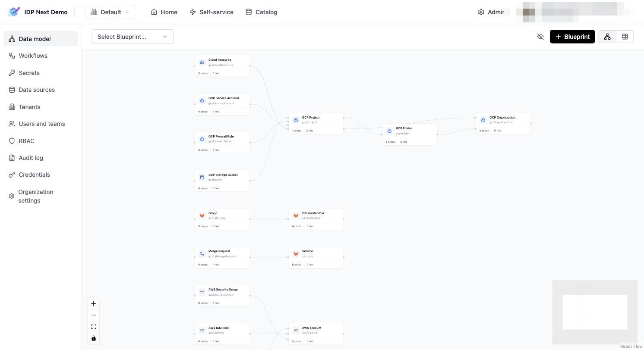Click the Service node GitLab icon

click(296, 254)
